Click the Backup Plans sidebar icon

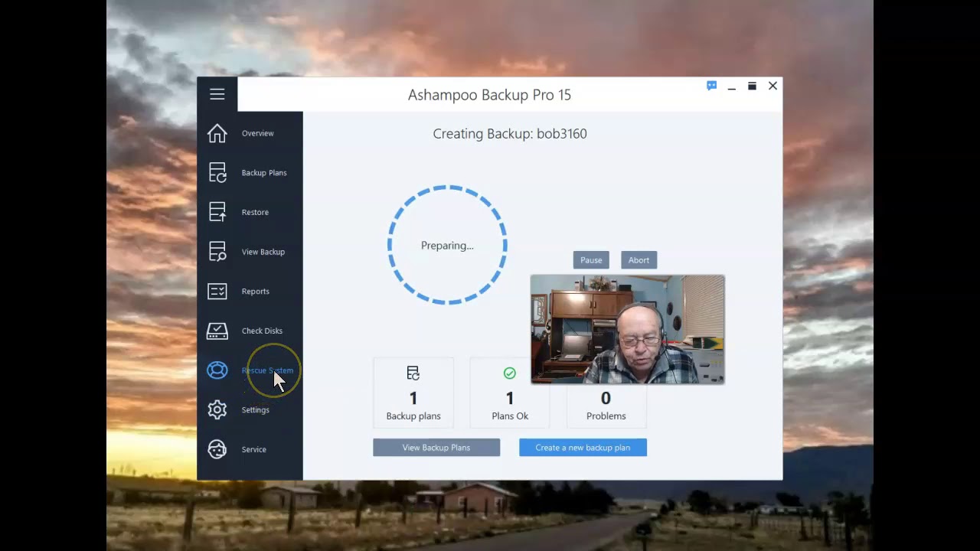(x=217, y=173)
